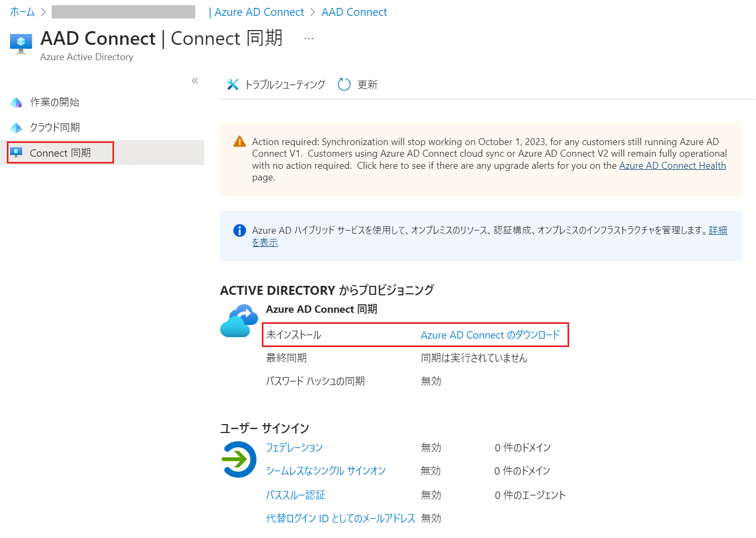
Task: Click the refresh icon next to 更新
Action: [x=344, y=84]
